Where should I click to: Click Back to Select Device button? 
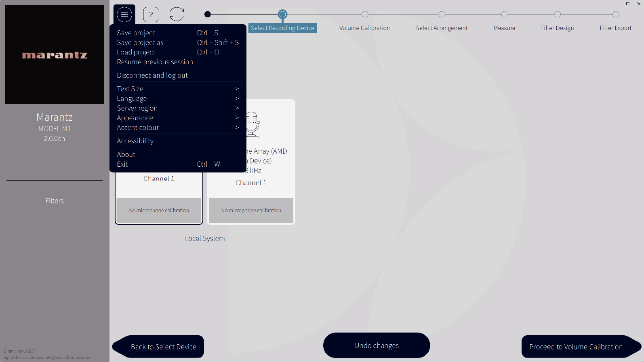click(x=158, y=346)
